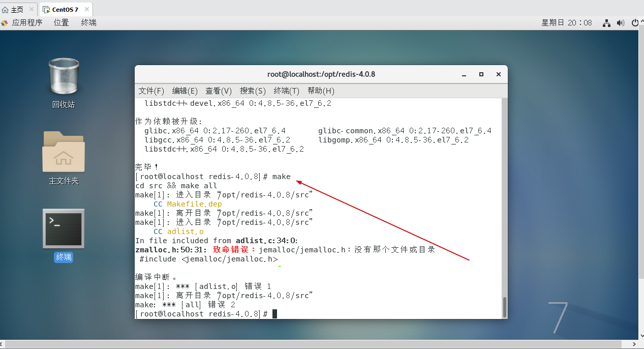
Task: Click the line 'cd src && make all'
Action: click(176, 186)
